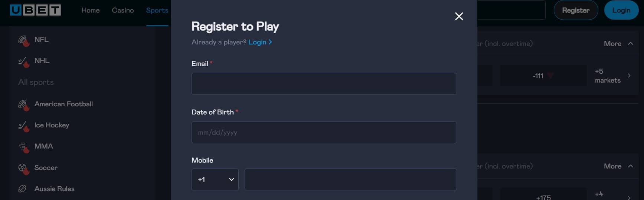Click the blue Login button in header

pyautogui.click(x=621, y=10)
